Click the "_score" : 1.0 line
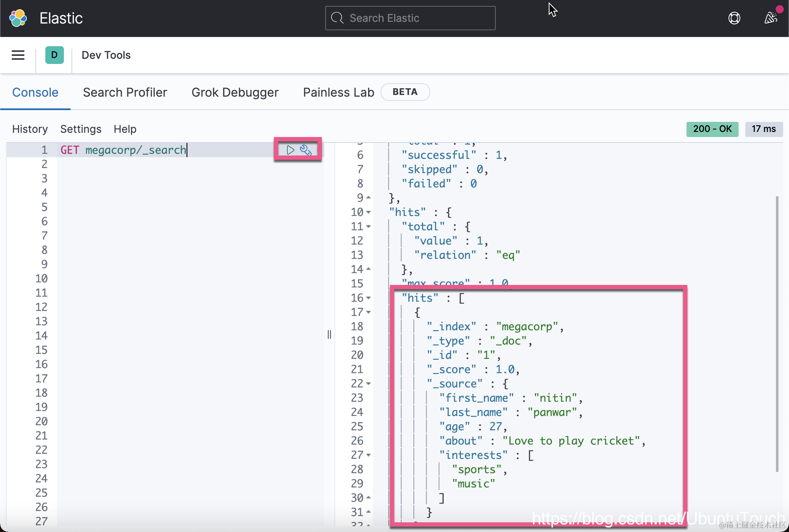This screenshot has height=532, width=789. click(x=473, y=369)
